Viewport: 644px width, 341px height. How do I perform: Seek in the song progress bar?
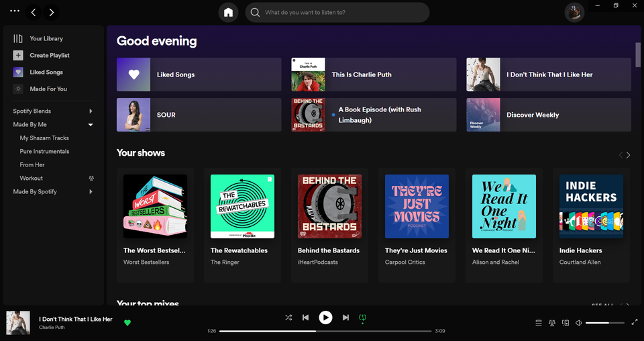(325, 331)
